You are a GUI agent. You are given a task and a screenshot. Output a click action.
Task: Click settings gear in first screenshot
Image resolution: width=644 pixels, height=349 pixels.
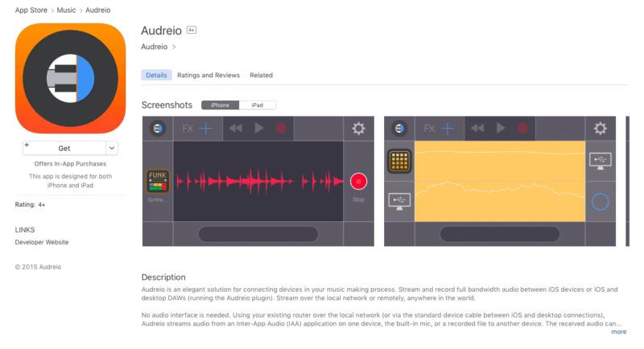point(358,129)
